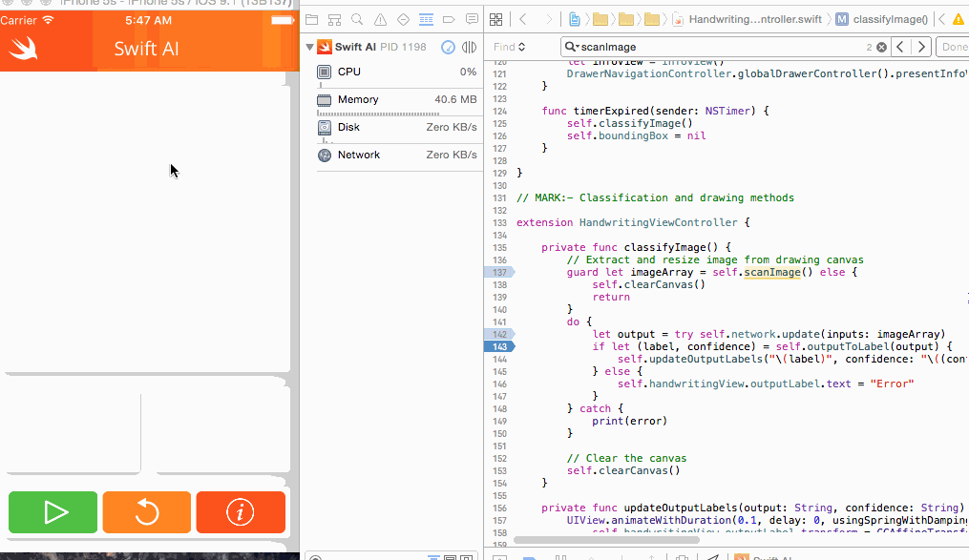Toggle the breakpoint on line 142
Viewport: 969px width, 560px height.
[x=500, y=334]
